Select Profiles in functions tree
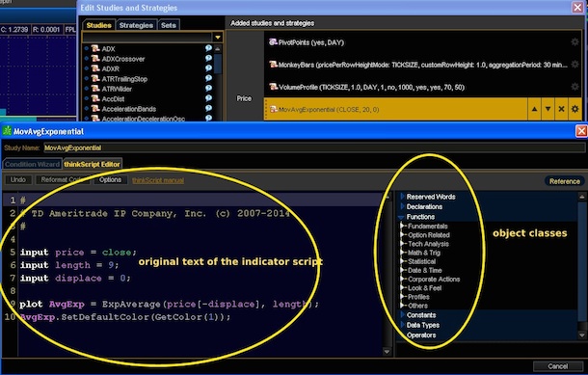588x375 pixels. [418, 297]
